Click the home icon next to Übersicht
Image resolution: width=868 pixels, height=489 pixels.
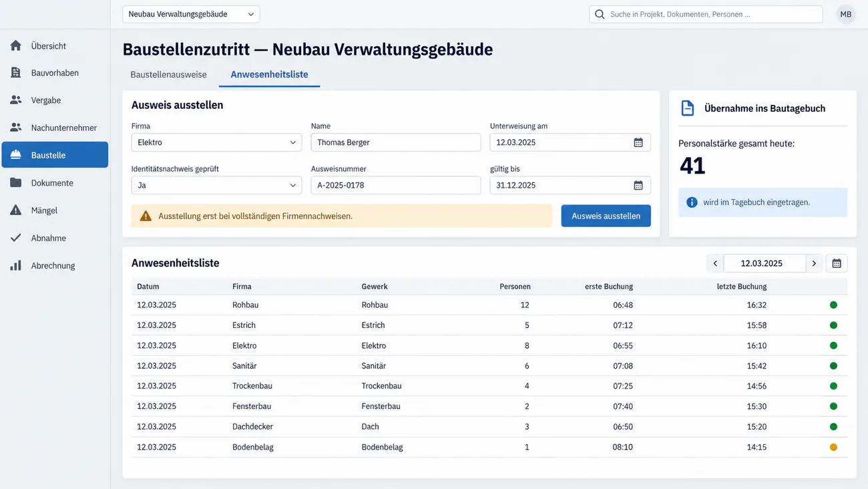[x=16, y=45]
